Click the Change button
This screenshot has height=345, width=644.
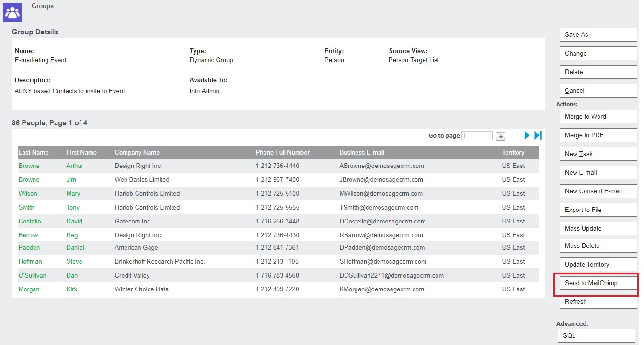[x=598, y=53]
